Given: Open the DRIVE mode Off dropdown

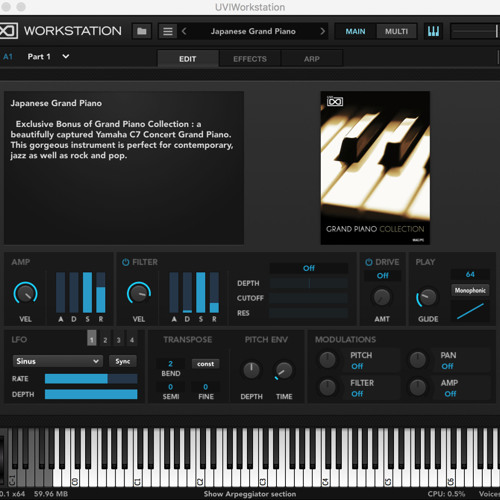Looking at the screenshot, I should click(382, 276).
